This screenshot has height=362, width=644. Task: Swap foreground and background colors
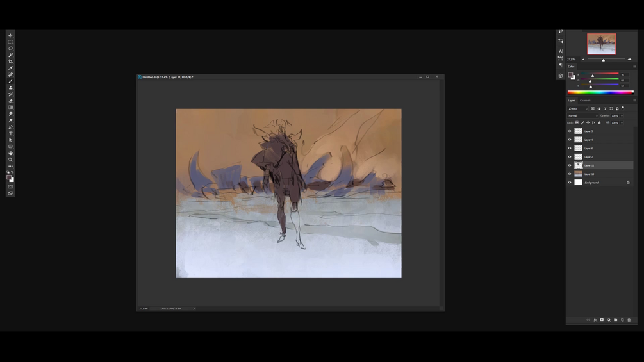coord(13,172)
